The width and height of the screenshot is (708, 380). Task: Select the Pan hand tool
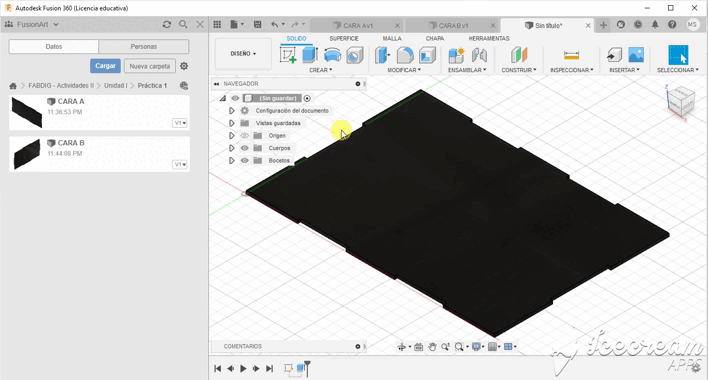432,347
